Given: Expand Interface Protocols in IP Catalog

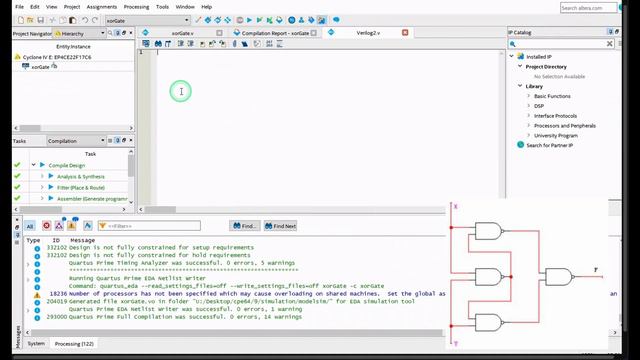Looking at the screenshot, I should pos(529,116).
